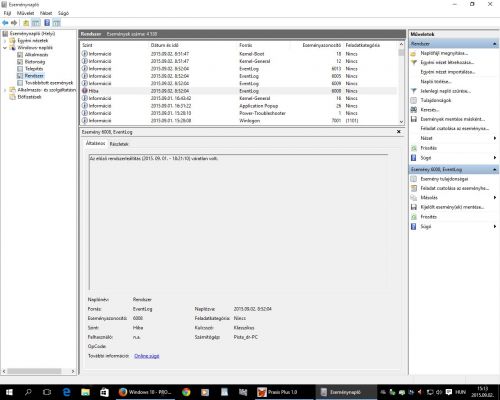Click the Esemény tulajdonságai icon

point(414,179)
